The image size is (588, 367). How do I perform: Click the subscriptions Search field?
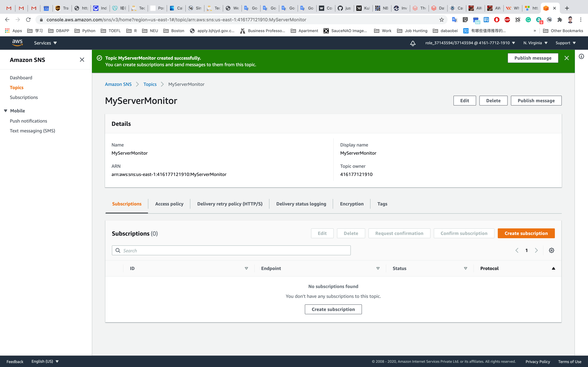click(x=231, y=251)
